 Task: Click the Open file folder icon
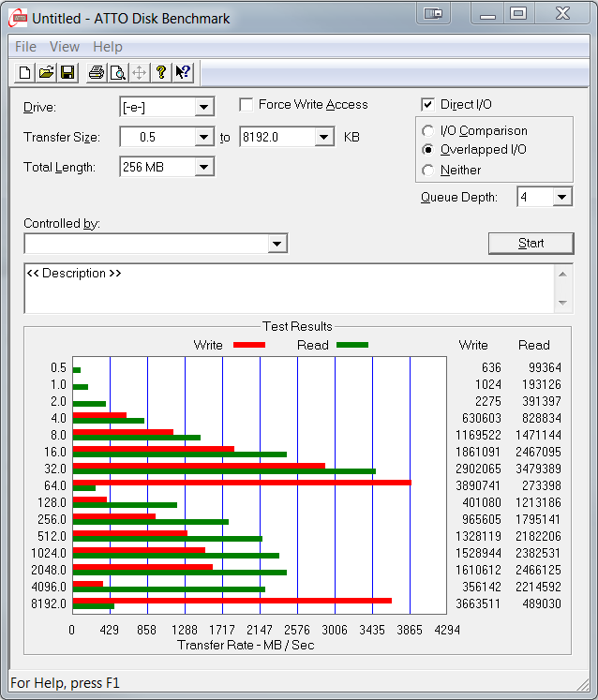tap(46, 72)
